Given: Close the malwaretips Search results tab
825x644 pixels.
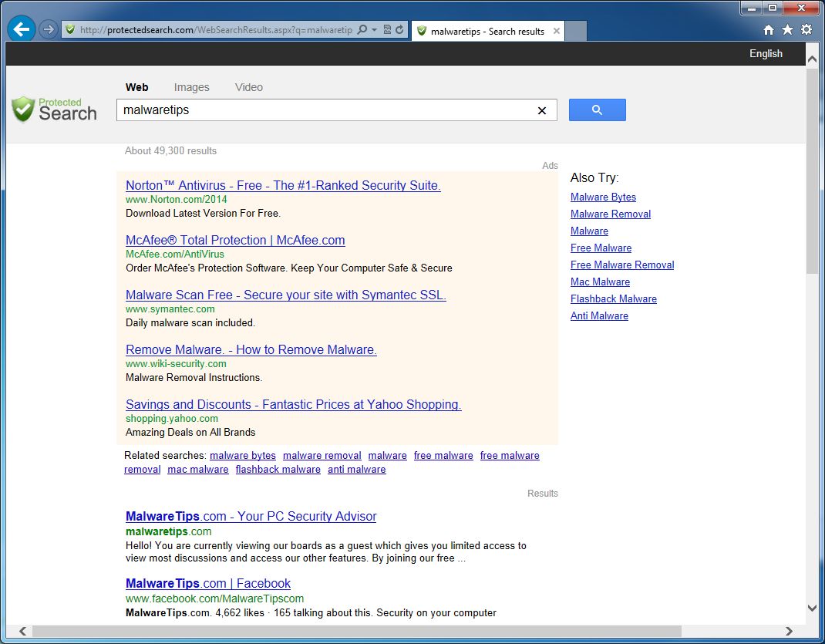Looking at the screenshot, I should click(x=556, y=31).
